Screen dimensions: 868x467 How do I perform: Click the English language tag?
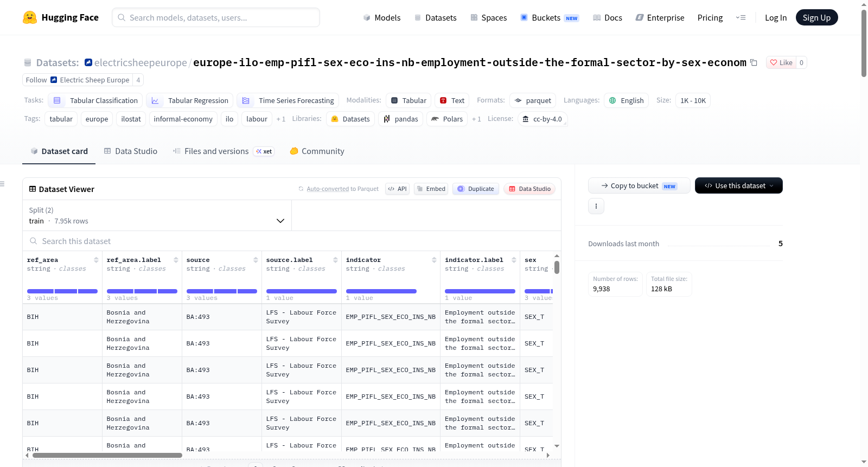(627, 100)
